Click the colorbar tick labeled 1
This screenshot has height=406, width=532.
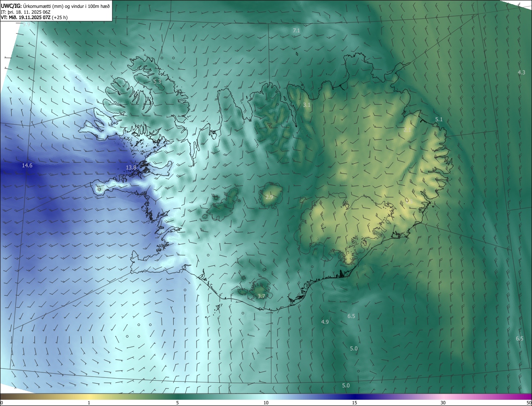pos(89,403)
